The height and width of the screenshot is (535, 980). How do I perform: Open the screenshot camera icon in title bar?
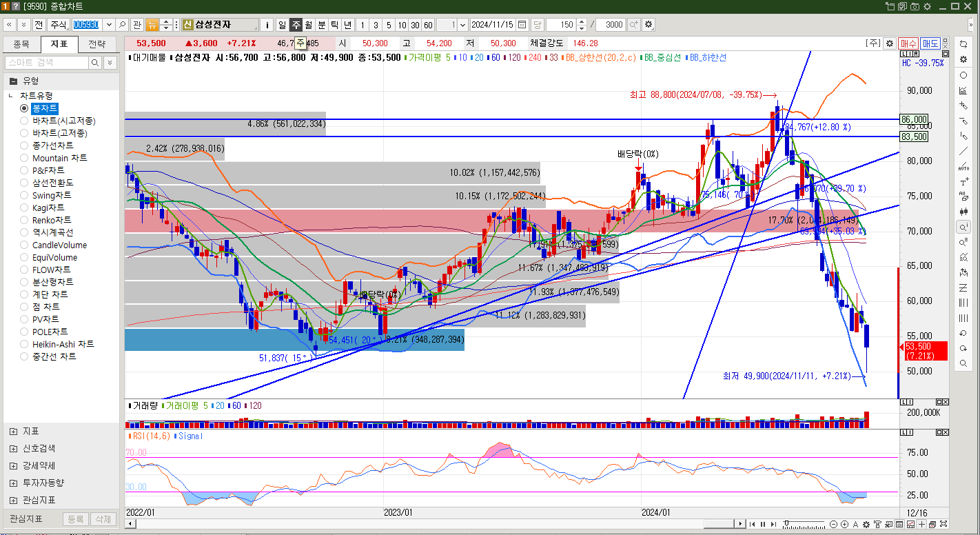(x=915, y=6)
